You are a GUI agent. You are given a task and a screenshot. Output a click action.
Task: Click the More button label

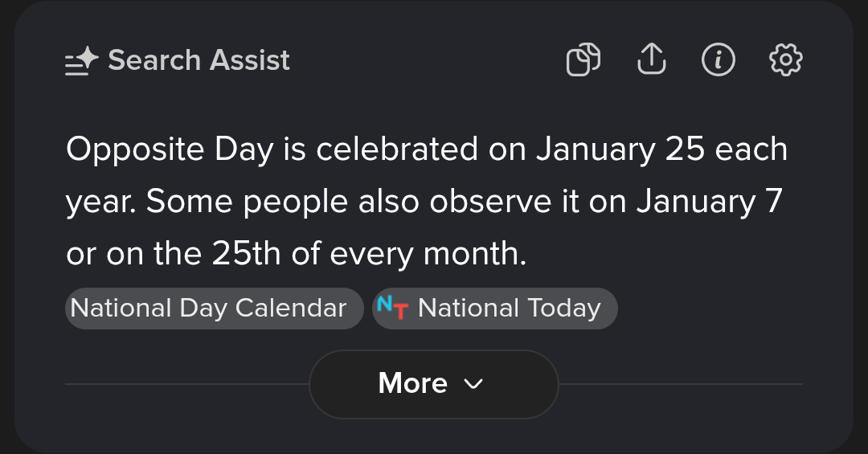click(x=413, y=383)
